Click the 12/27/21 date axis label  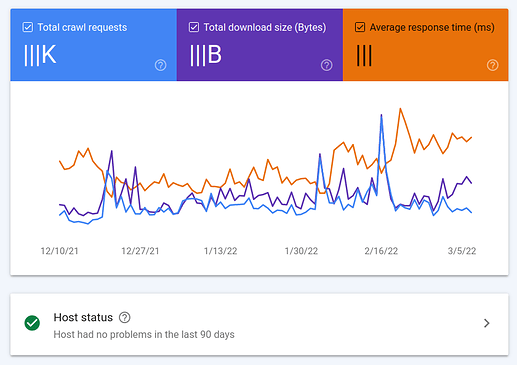pos(140,251)
